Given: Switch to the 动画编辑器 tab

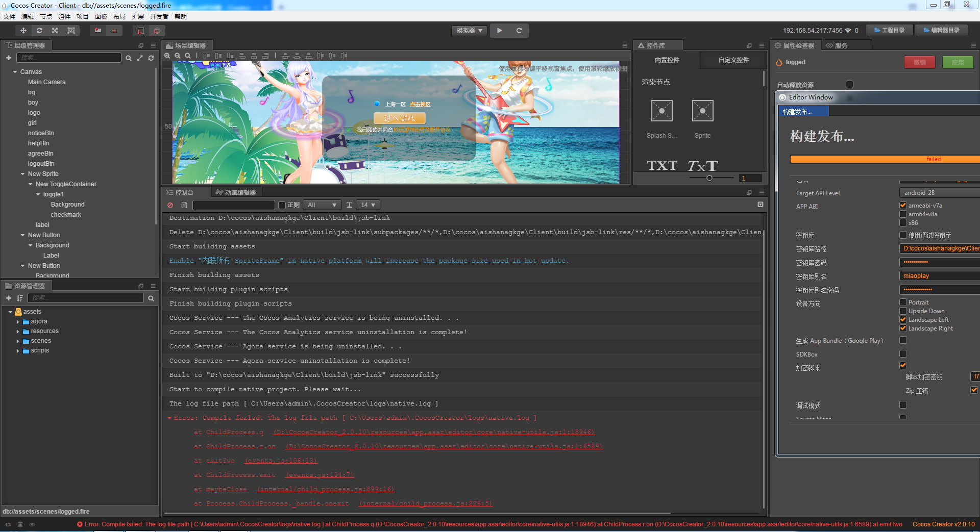Looking at the screenshot, I should pyautogui.click(x=236, y=192).
